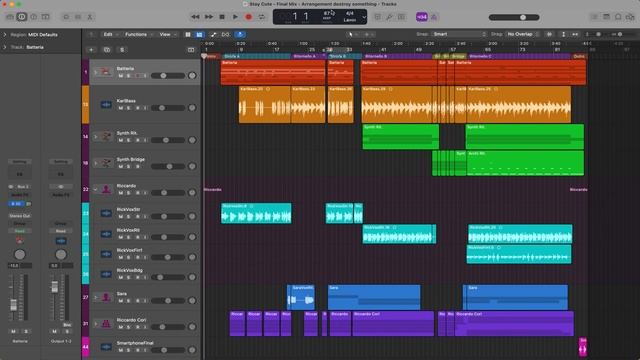Toggle the purple count-in button
This screenshot has width=640, height=360.
[x=422, y=17]
